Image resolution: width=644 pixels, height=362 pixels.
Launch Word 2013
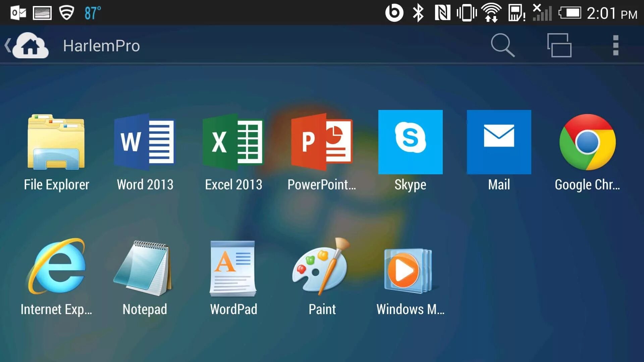[x=145, y=142]
